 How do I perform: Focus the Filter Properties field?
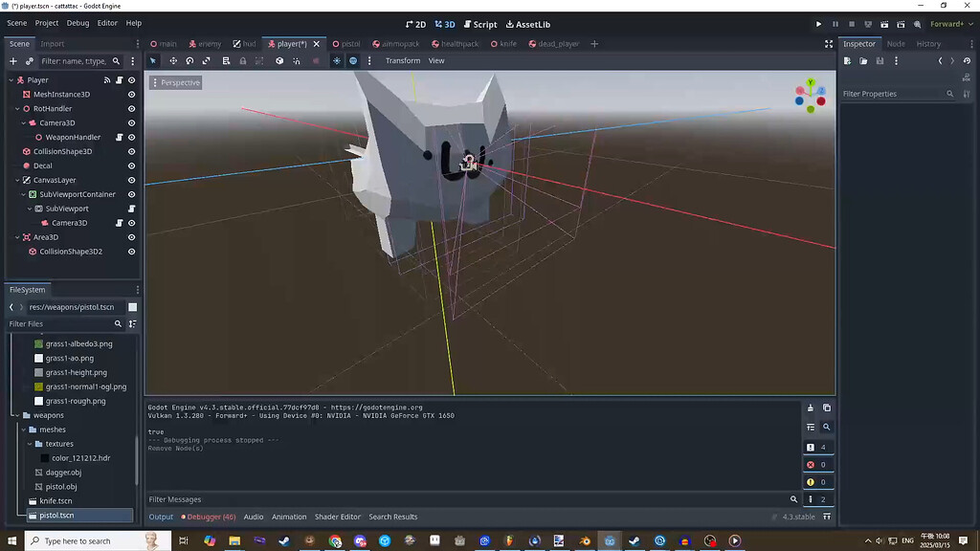tap(898, 94)
